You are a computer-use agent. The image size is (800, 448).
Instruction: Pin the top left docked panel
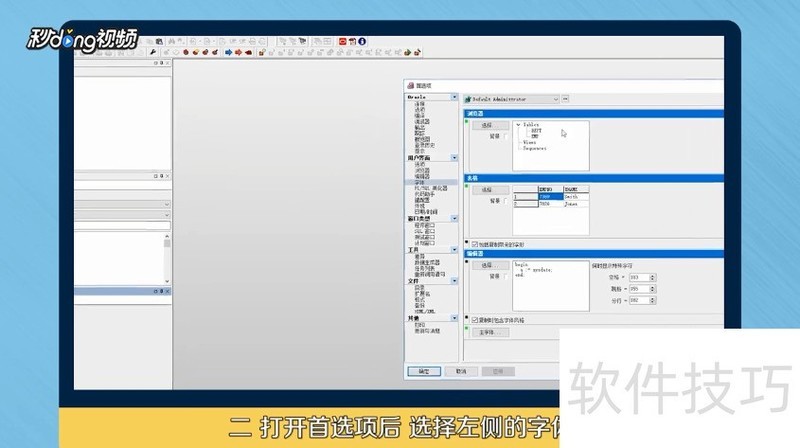162,63
